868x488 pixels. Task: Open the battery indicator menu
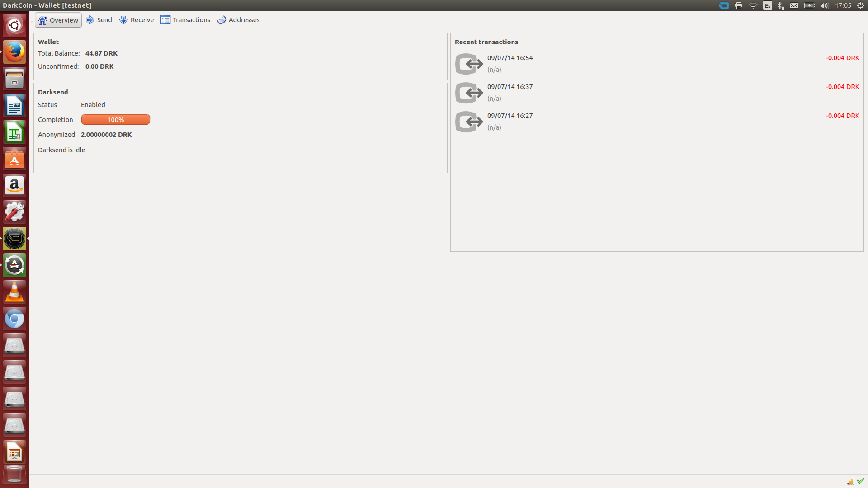pos(810,5)
